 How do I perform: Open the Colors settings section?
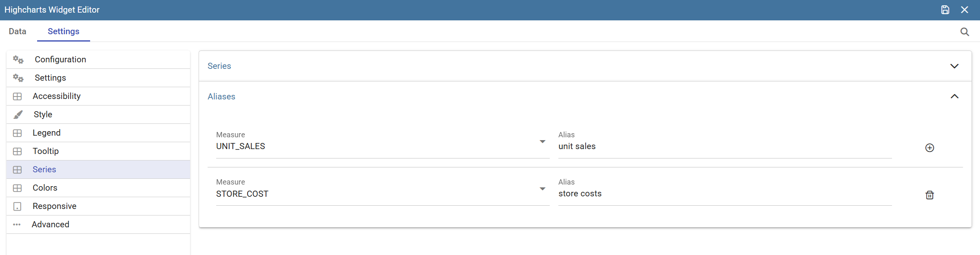[x=98, y=188]
